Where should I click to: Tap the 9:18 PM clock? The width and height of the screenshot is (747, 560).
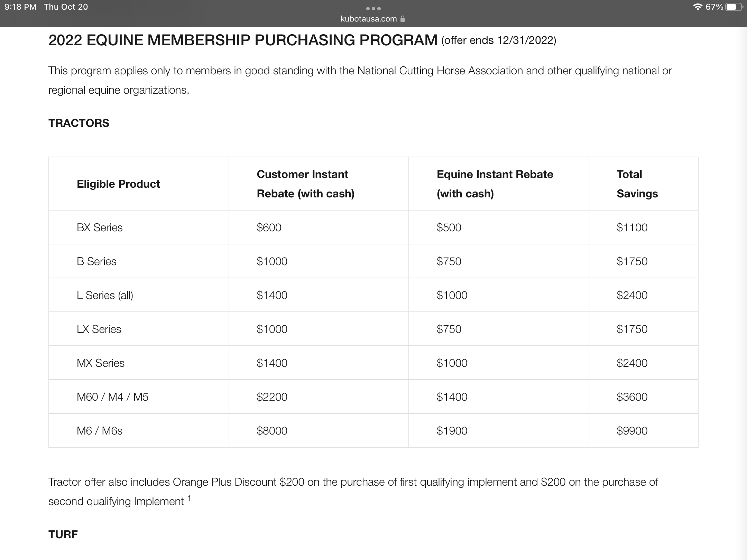point(20,7)
